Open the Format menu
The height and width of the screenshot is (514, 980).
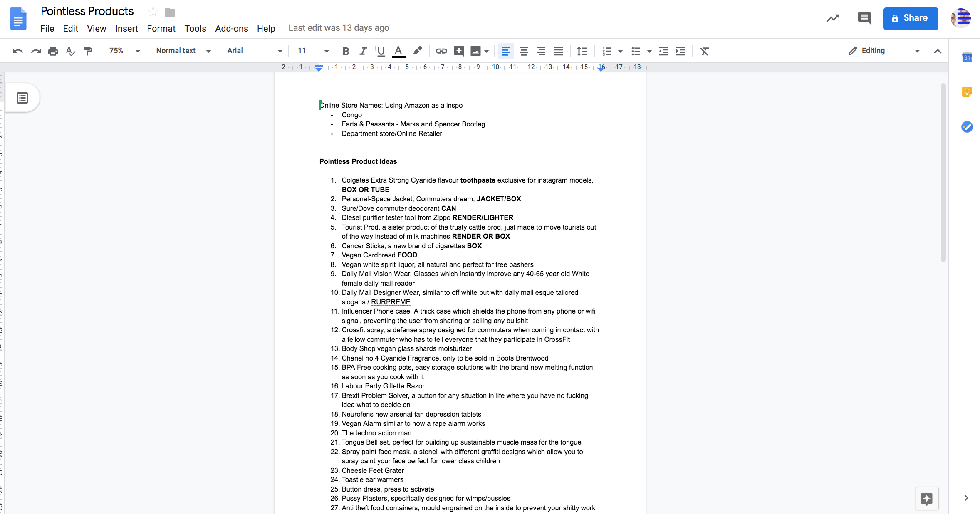[x=161, y=28]
